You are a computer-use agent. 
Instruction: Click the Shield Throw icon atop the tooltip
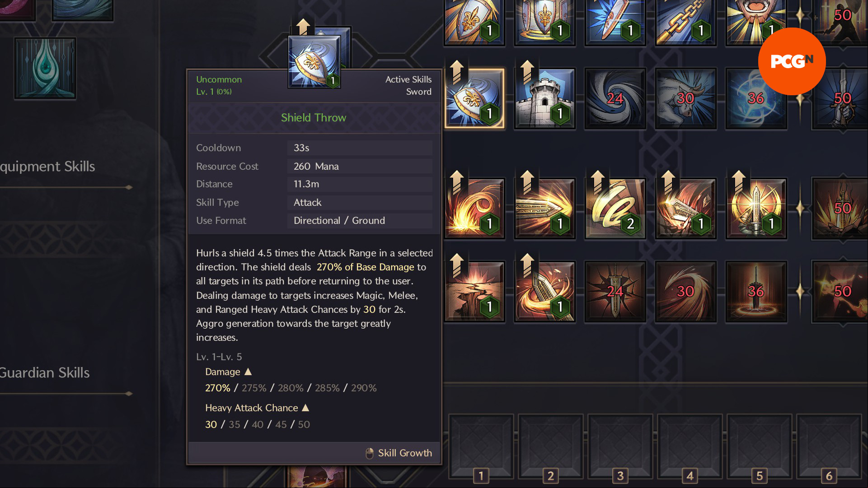(x=314, y=61)
